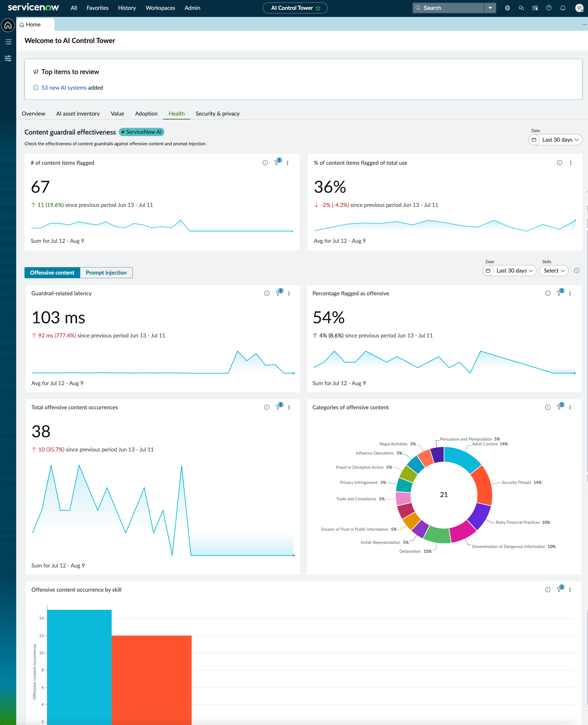588x725 pixels.
Task: Open the Date dropdown beside Skills filter
Action: point(509,270)
